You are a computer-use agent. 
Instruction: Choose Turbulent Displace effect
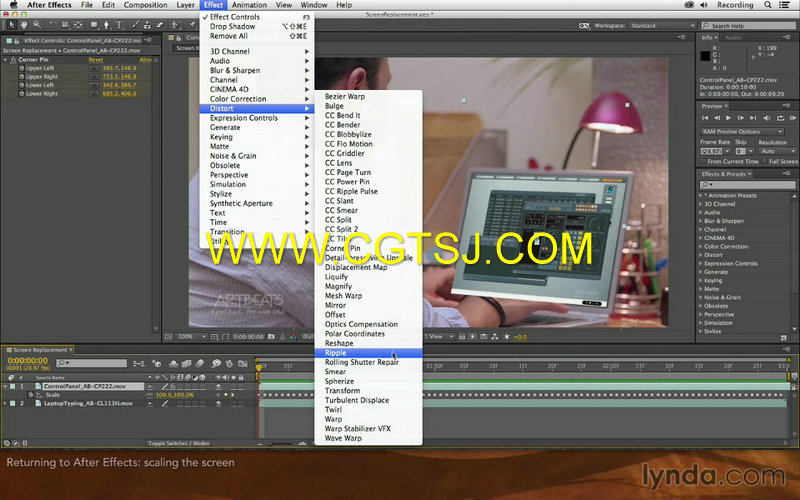click(x=368, y=401)
